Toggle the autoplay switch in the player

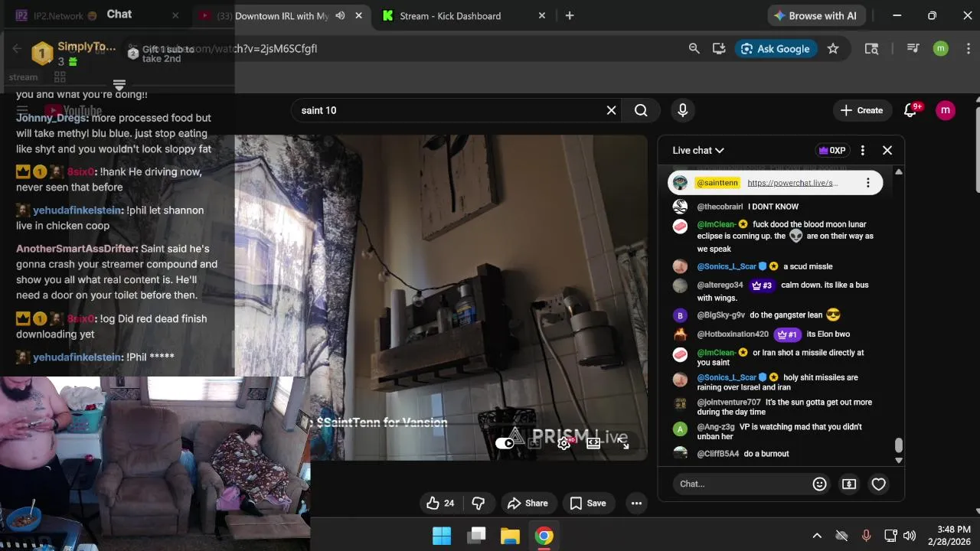505,443
